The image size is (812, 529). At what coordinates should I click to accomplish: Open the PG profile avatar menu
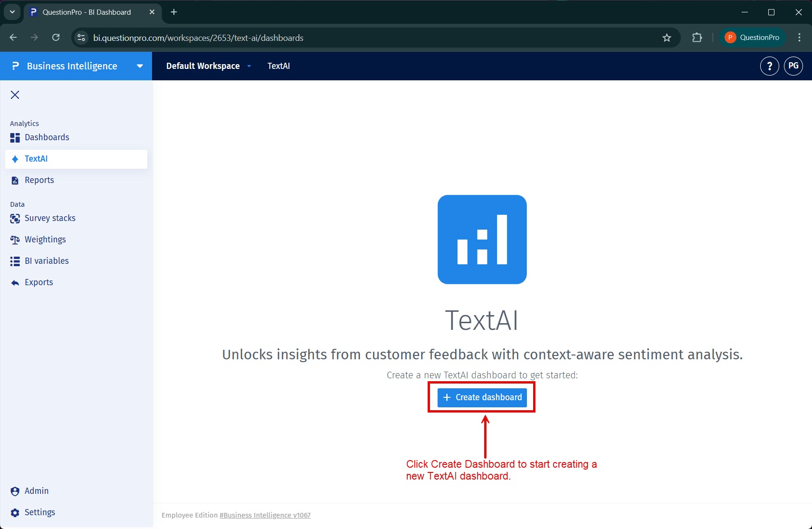click(x=794, y=66)
